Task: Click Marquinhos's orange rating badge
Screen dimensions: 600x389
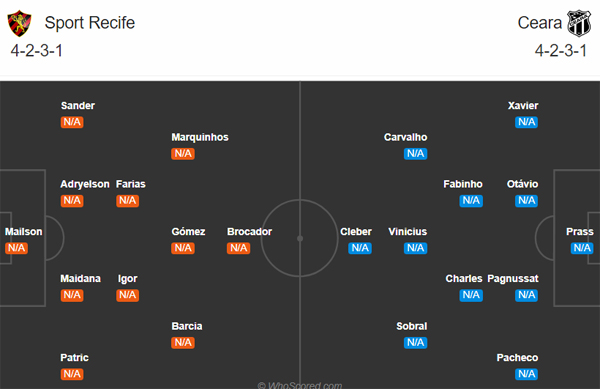Action: pos(183,153)
